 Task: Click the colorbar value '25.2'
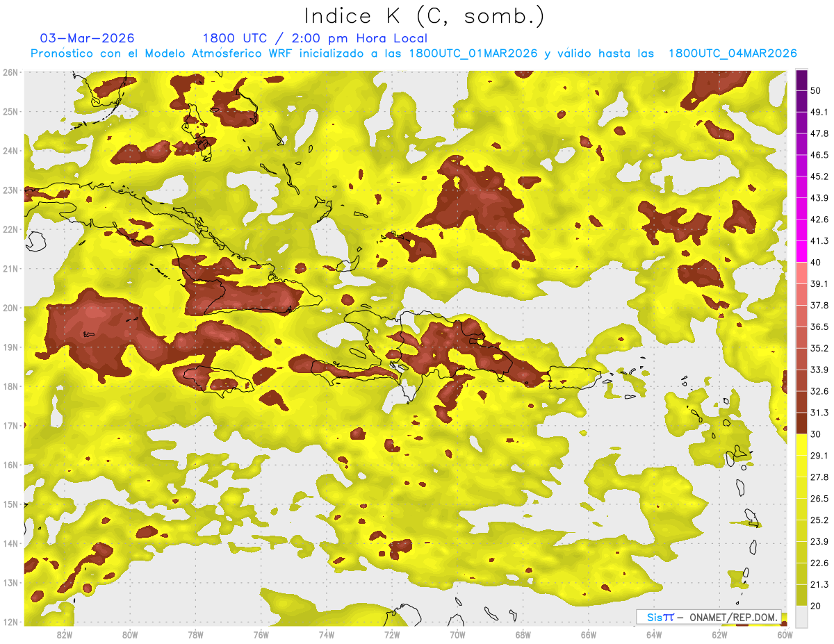[x=819, y=520]
